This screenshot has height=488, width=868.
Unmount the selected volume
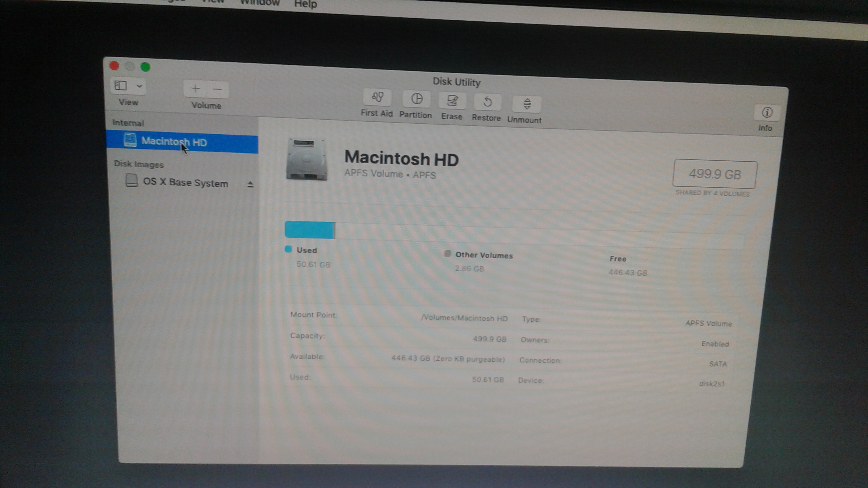527,104
